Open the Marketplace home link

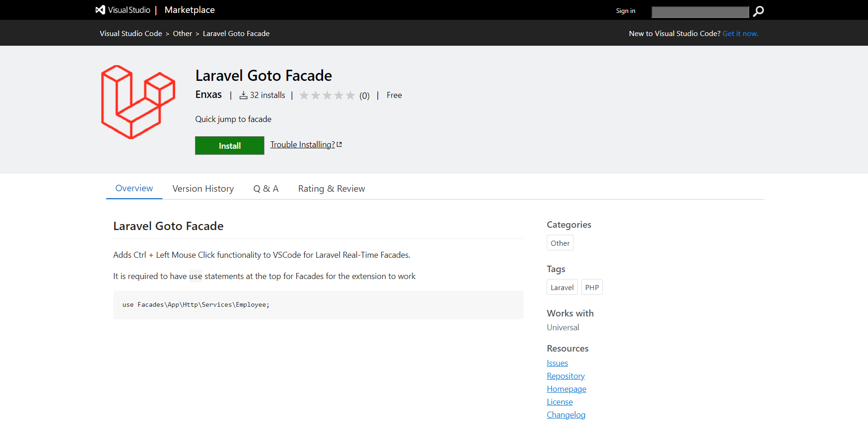pyautogui.click(x=189, y=10)
